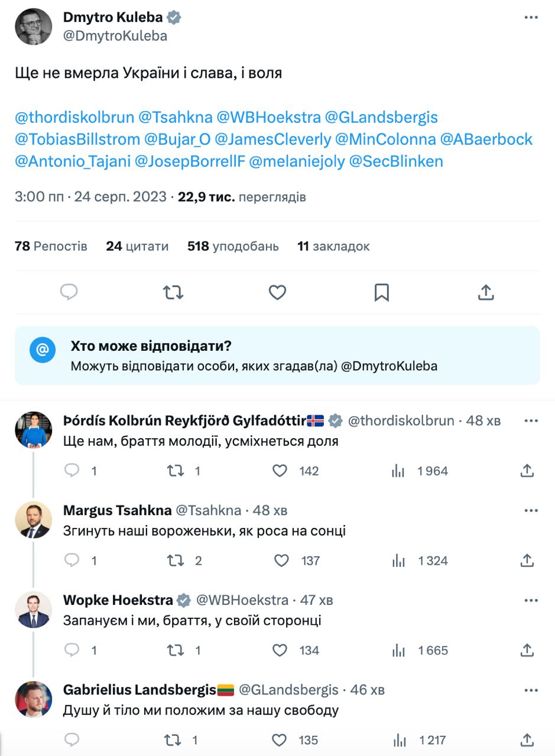Open more options on Margus Tsahkna's reply
Image resolution: width=555 pixels, height=756 pixels.
point(531,510)
